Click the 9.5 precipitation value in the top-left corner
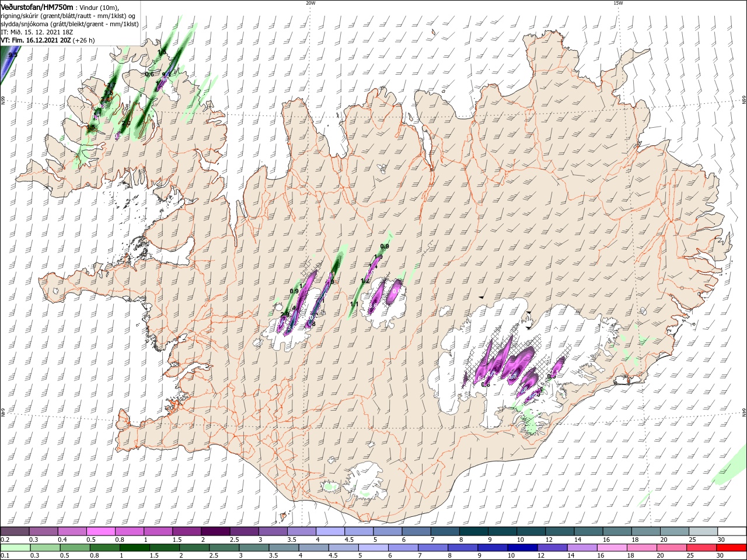Image resolution: width=747 pixels, height=560 pixels. pos(13,55)
